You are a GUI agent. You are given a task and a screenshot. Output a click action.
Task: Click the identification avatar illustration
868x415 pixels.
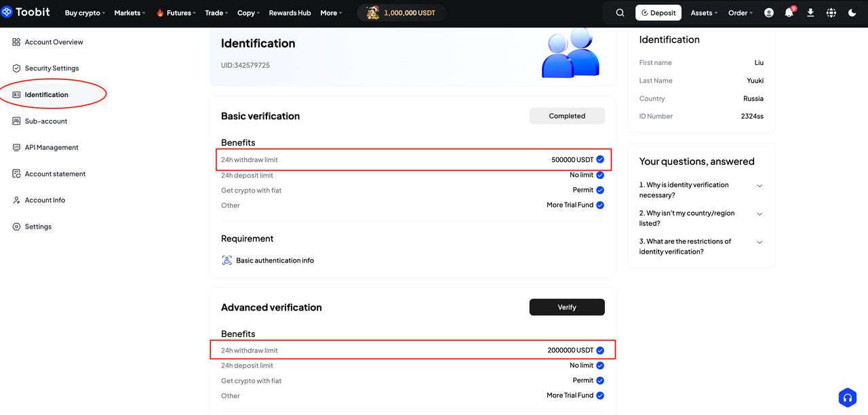click(x=571, y=52)
